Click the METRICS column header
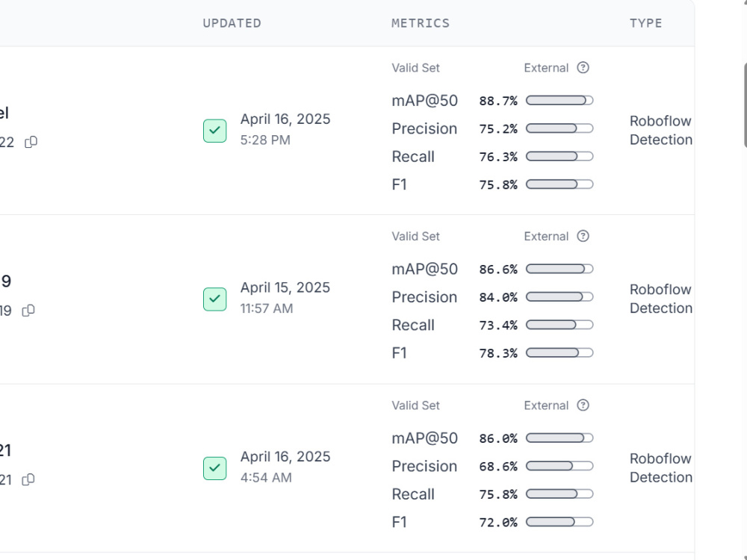The height and width of the screenshot is (560, 747). coord(420,23)
